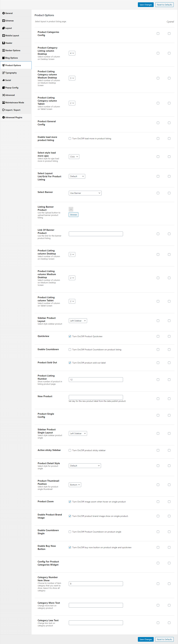Open the Sidebar Product Layout dropdown

tap(78, 321)
